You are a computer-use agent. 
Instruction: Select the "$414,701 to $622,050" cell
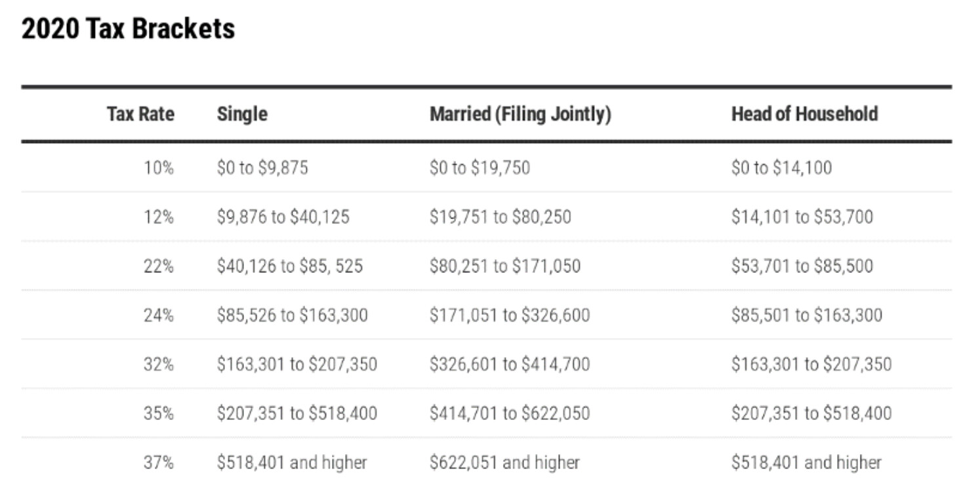[510, 413]
